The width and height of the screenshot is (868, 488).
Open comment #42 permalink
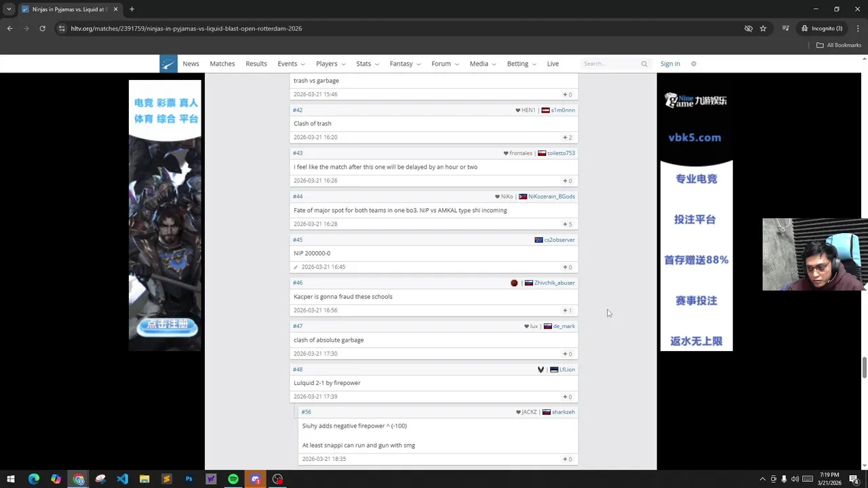(x=298, y=110)
